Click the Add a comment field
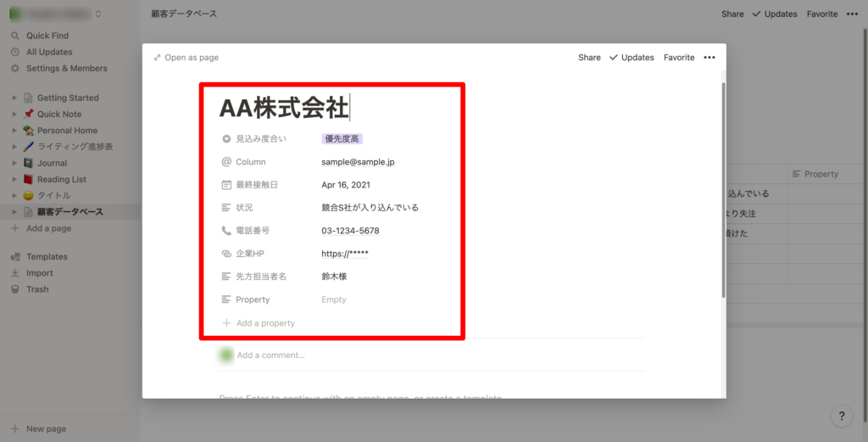 point(270,355)
